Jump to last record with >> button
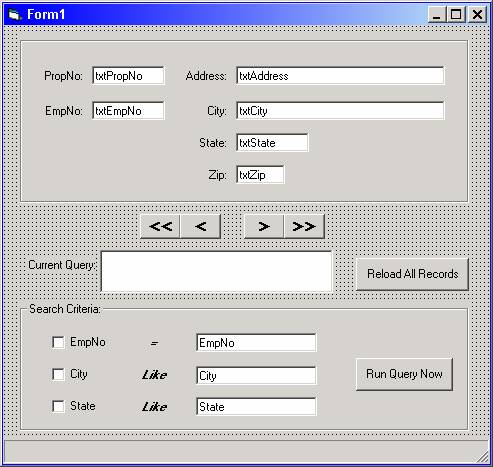 (x=304, y=227)
